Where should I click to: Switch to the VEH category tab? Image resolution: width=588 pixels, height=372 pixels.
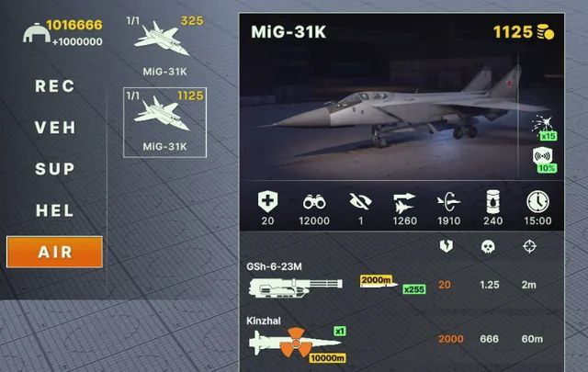[55, 128]
